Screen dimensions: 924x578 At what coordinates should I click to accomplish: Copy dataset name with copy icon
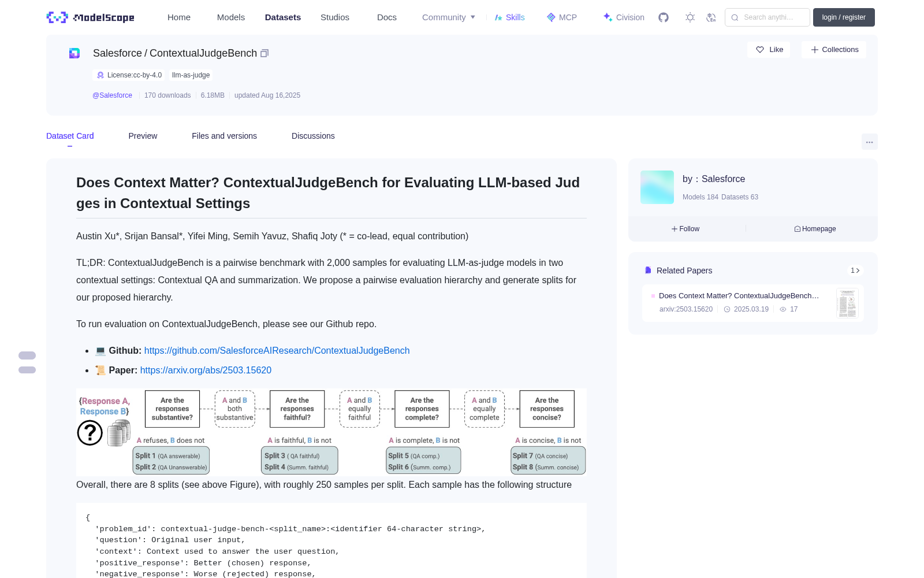click(x=264, y=53)
